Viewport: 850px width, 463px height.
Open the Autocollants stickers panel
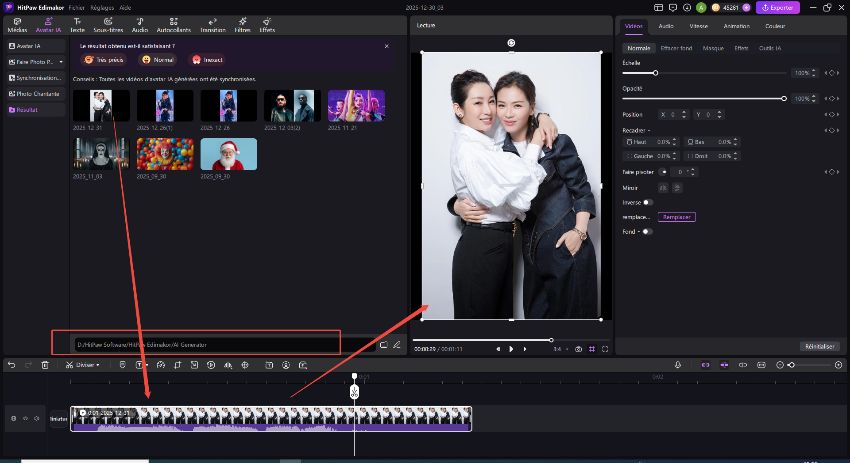[x=174, y=24]
